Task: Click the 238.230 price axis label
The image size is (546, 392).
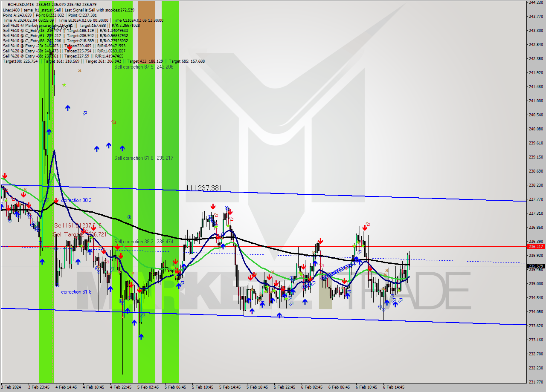Action: [535, 185]
